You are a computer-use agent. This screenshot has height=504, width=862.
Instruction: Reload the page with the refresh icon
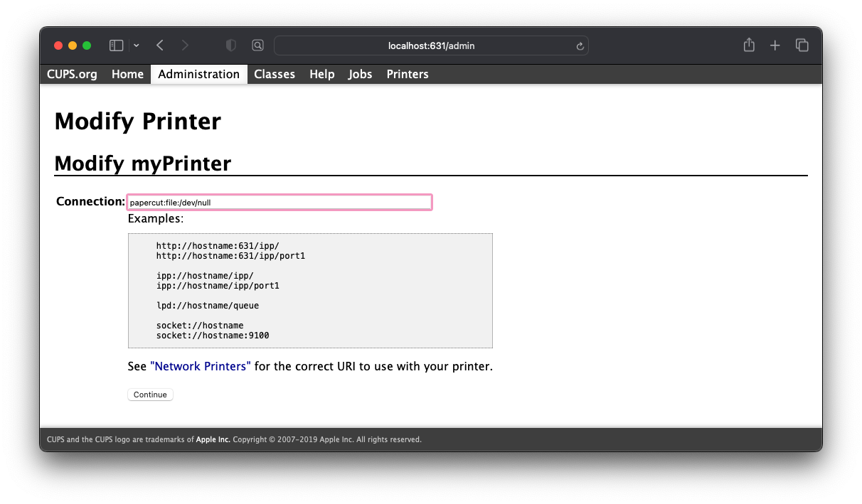(580, 46)
